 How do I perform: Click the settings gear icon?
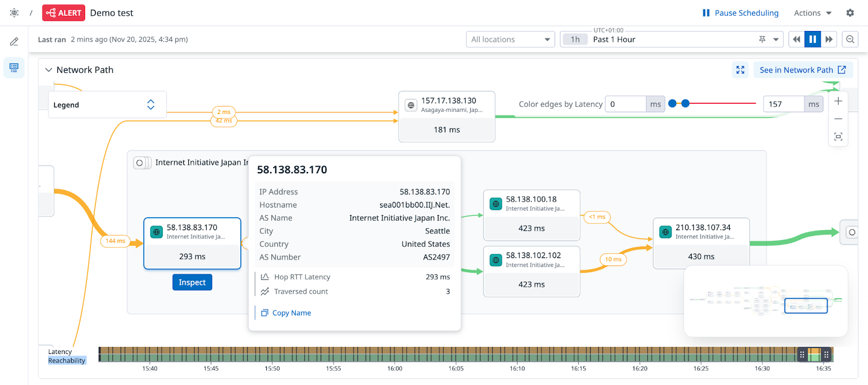(x=850, y=13)
